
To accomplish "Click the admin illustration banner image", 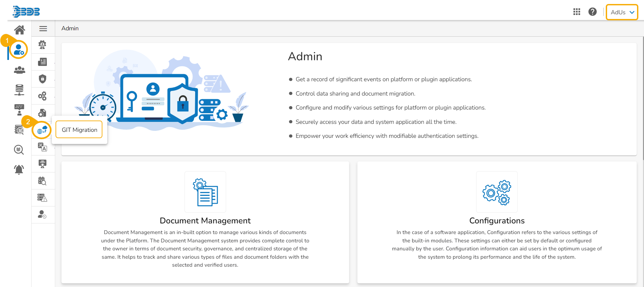I will (162, 90).
